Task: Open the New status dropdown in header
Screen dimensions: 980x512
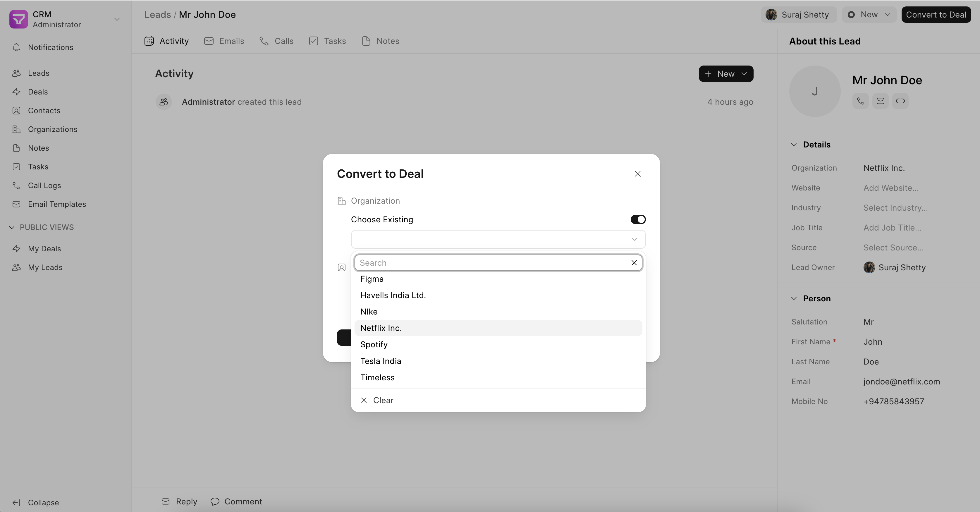Action: pyautogui.click(x=869, y=14)
